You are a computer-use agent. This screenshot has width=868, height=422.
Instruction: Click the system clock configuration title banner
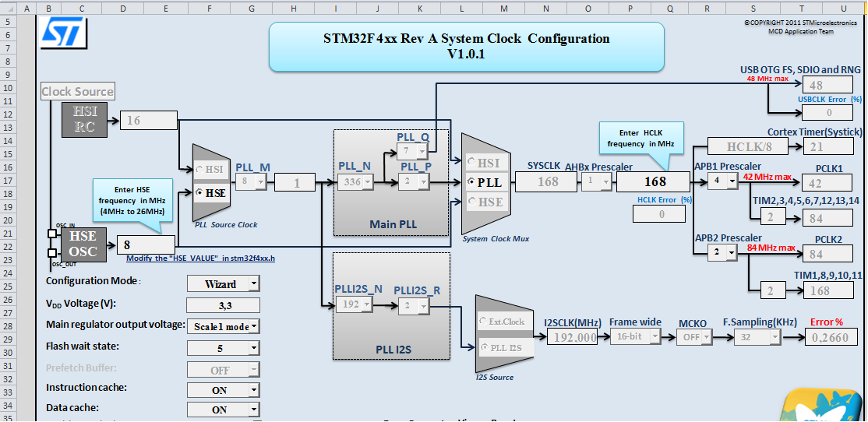466,47
